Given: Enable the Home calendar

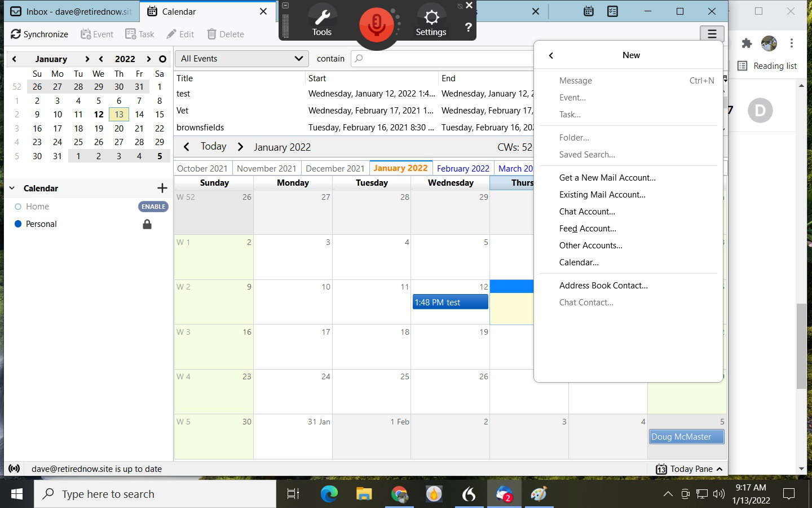Looking at the screenshot, I should coord(153,207).
